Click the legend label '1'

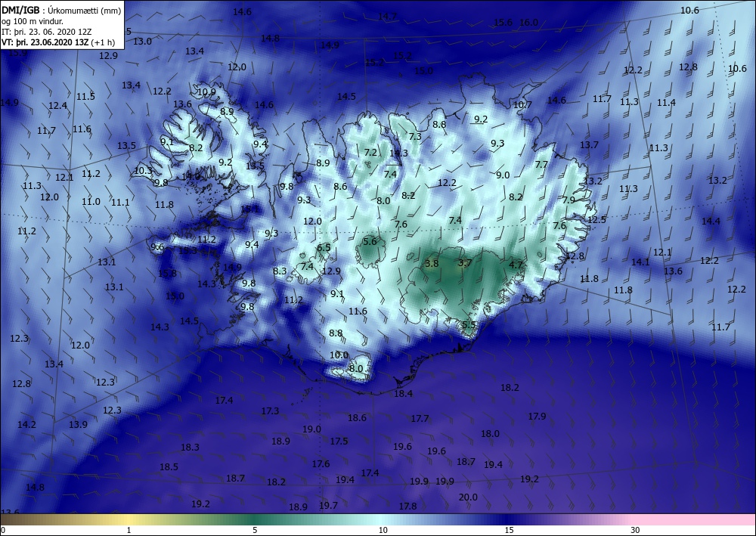pyautogui.click(x=129, y=530)
